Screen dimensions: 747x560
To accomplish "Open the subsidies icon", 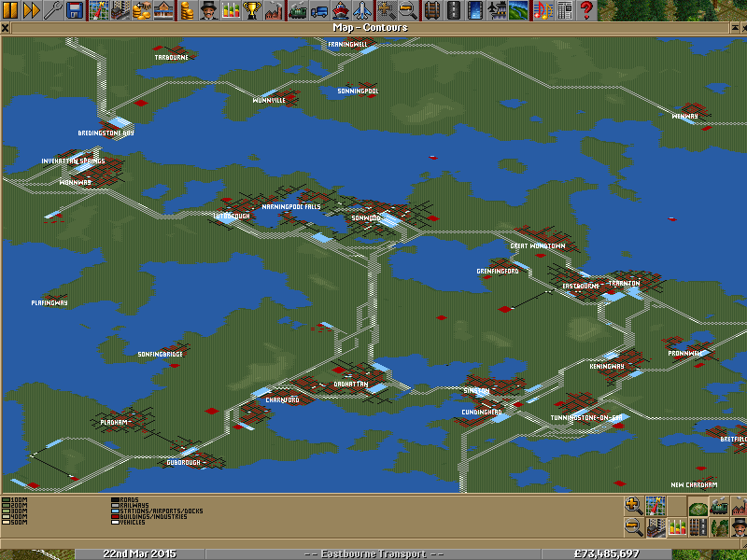I will (x=141, y=10).
